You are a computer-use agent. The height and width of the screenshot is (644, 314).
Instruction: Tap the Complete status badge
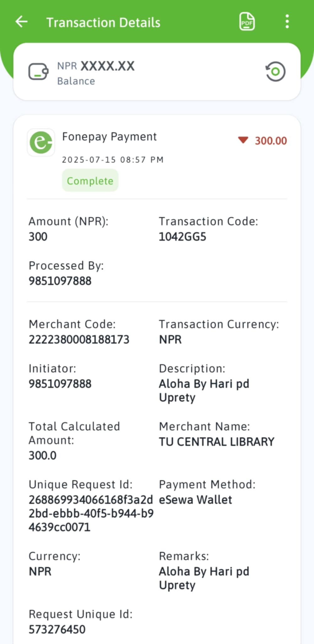click(x=90, y=180)
